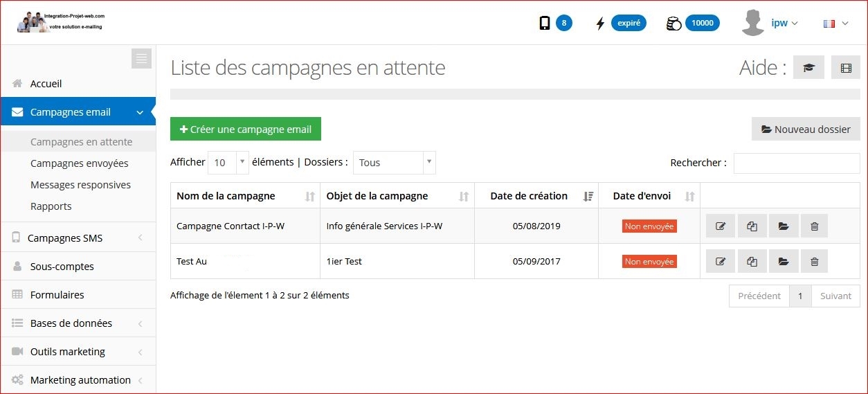868x394 pixels.
Task: Open the Dossiers Tous dropdown
Action: [x=395, y=163]
